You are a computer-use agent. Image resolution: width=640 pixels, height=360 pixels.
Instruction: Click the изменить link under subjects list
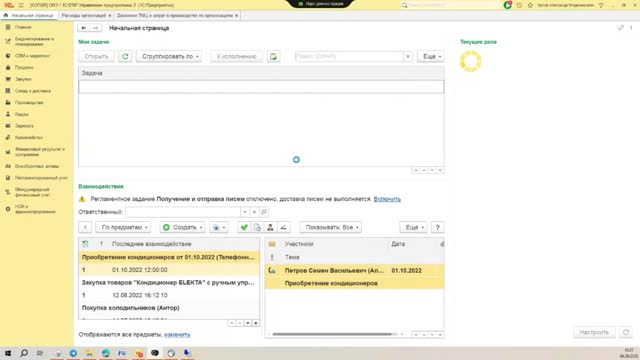(177, 334)
